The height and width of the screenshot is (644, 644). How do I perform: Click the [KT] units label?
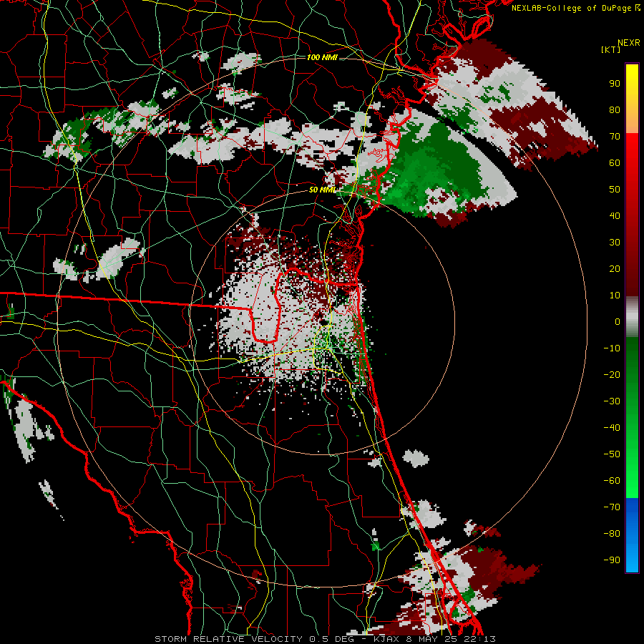[x=611, y=49]
